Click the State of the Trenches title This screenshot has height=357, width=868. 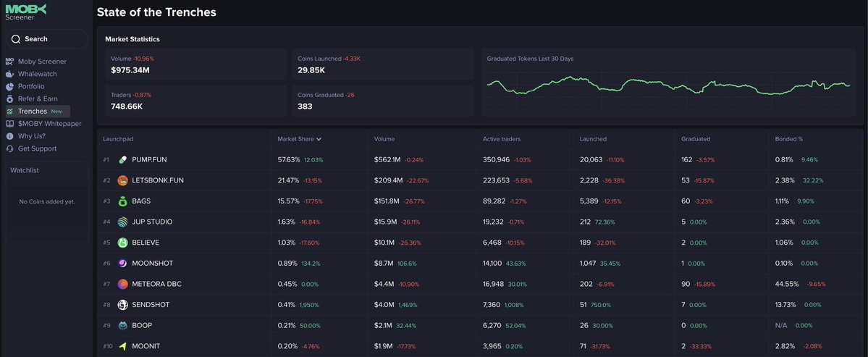(x=156, y=12)
